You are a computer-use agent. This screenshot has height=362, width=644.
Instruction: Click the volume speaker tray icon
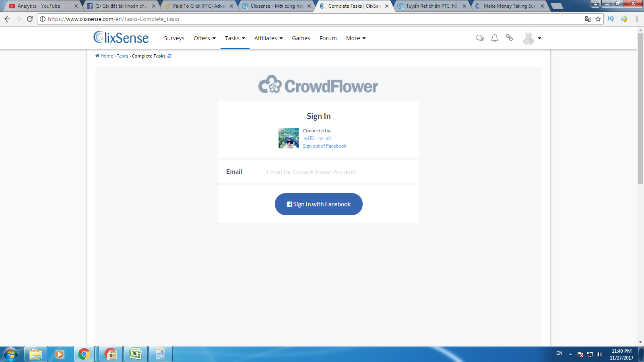(x=599, y=354)
